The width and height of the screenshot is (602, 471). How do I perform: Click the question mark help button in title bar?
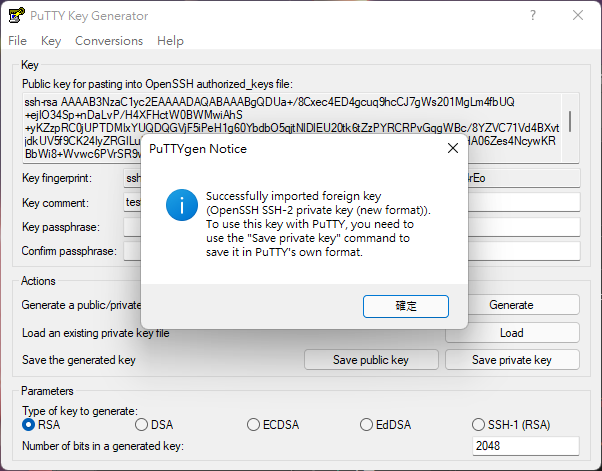pos(532,16)
